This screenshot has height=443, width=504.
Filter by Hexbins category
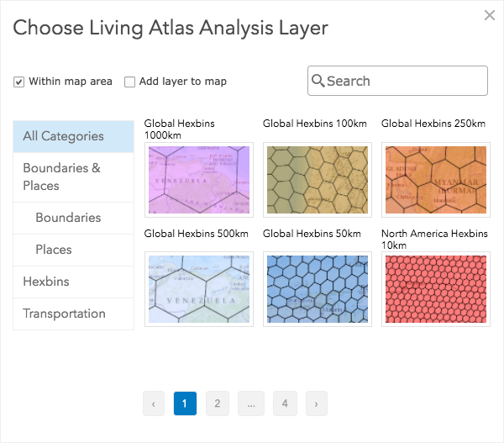pyautogui.click(x=73, y=282)
